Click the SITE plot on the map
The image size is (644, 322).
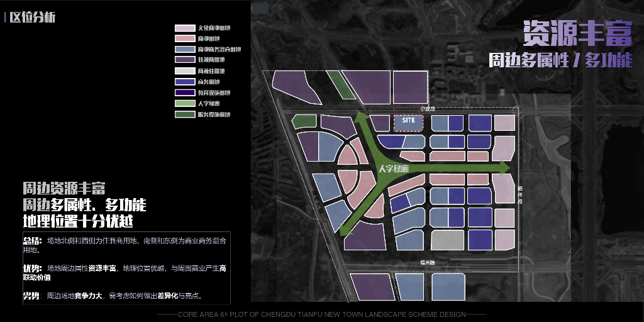[409, 123]
